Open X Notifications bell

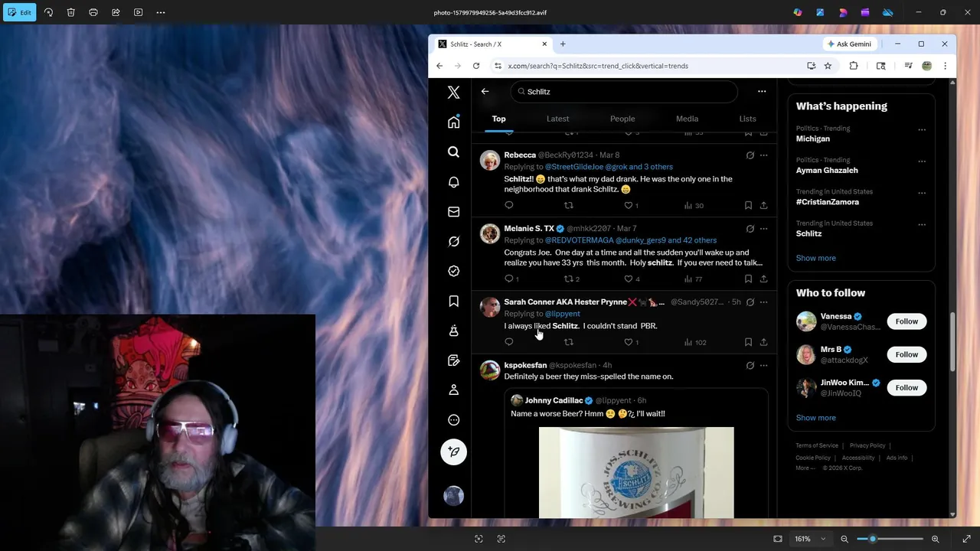[x=453, y=182]
